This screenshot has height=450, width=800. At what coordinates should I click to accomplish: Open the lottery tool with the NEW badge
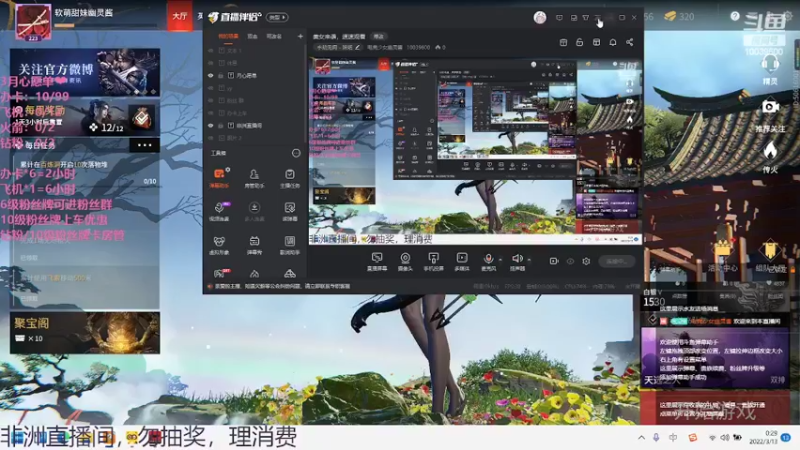pos(219,211)
